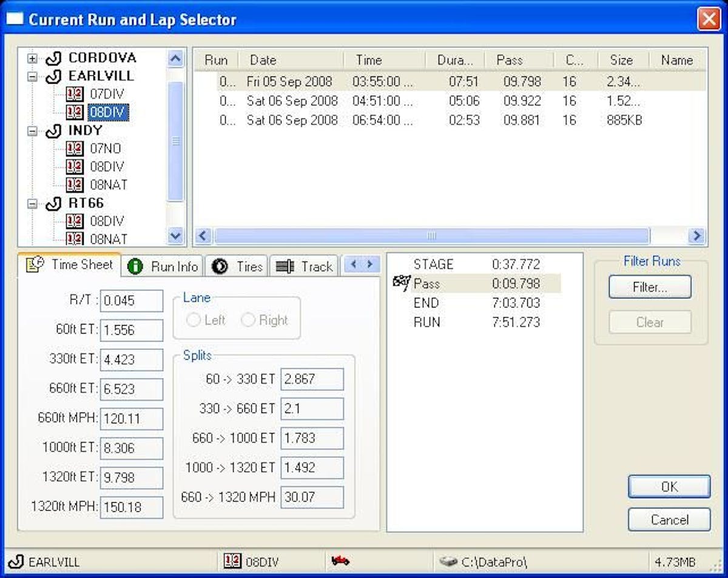Click the tire icon on Tires tab
728x578 pixels.
click(220, 266)
